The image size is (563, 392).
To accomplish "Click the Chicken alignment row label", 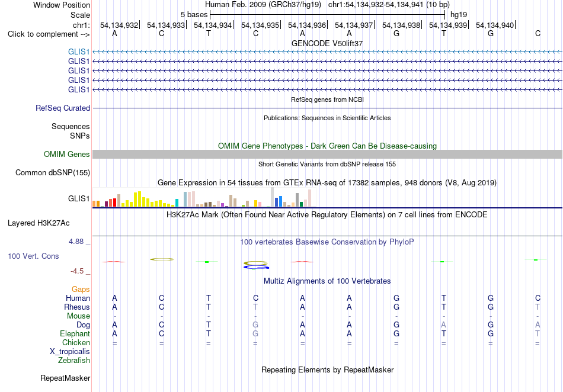I will point(76,342).
